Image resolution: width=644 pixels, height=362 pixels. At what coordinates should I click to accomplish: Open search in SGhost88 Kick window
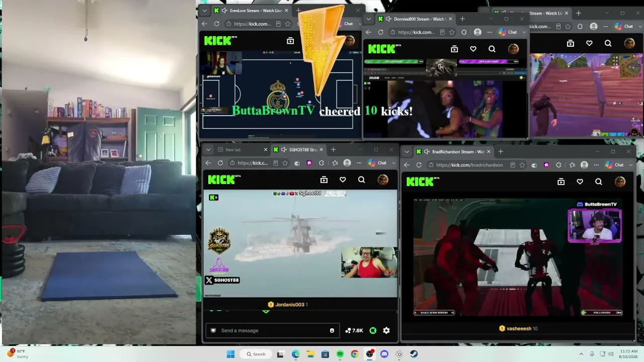click(361, 179)
